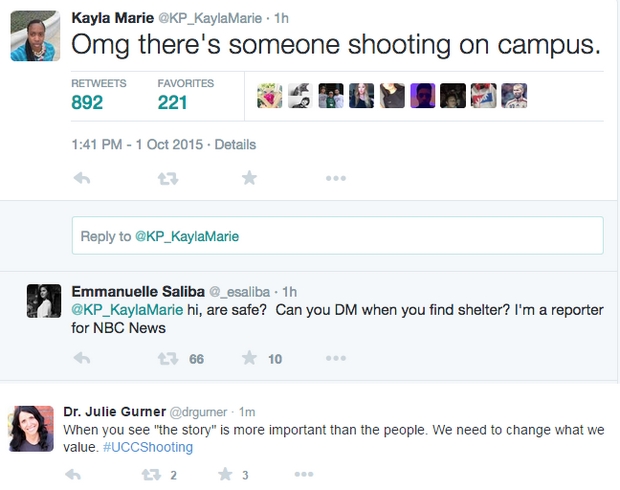Reply to Emmanuelle Saliba's tweet
This screenshot has width=620, height=490.
tap(83, 358)
